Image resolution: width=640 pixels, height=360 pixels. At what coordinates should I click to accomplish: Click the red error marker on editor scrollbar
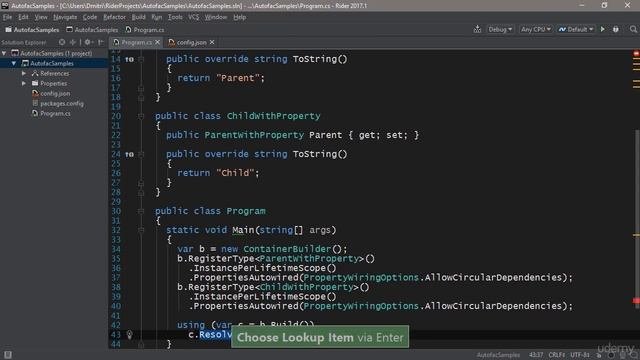[x=636, y=301]
